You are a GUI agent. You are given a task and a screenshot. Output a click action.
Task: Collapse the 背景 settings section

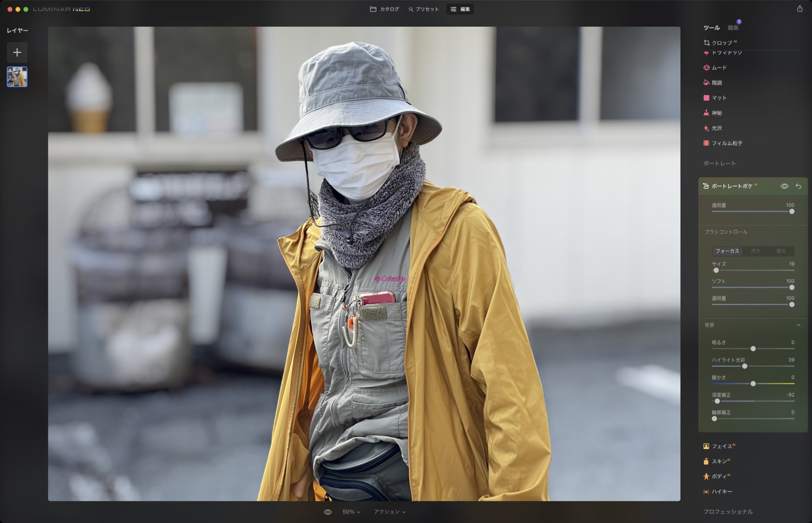click(799, 325)
